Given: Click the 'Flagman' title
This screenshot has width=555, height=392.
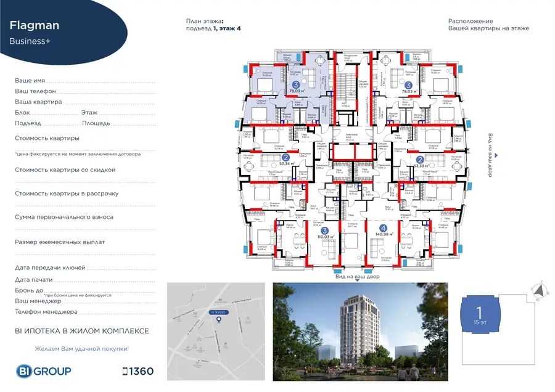Looking at the screenshot, I should 35,25.
